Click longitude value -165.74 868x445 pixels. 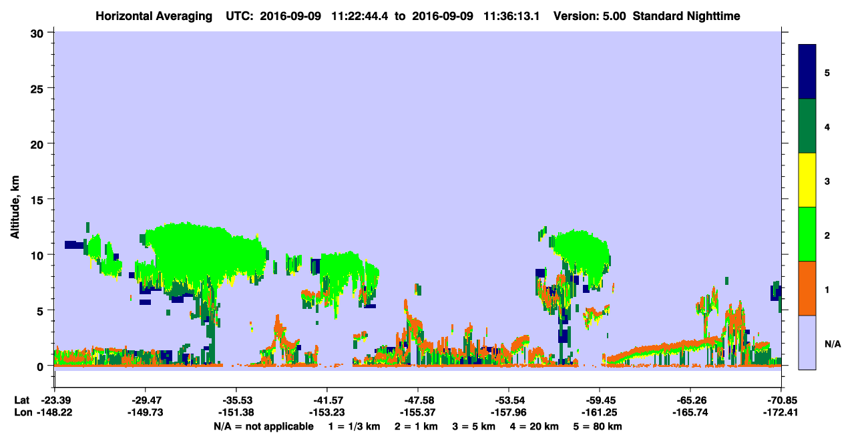coord(690,413)
